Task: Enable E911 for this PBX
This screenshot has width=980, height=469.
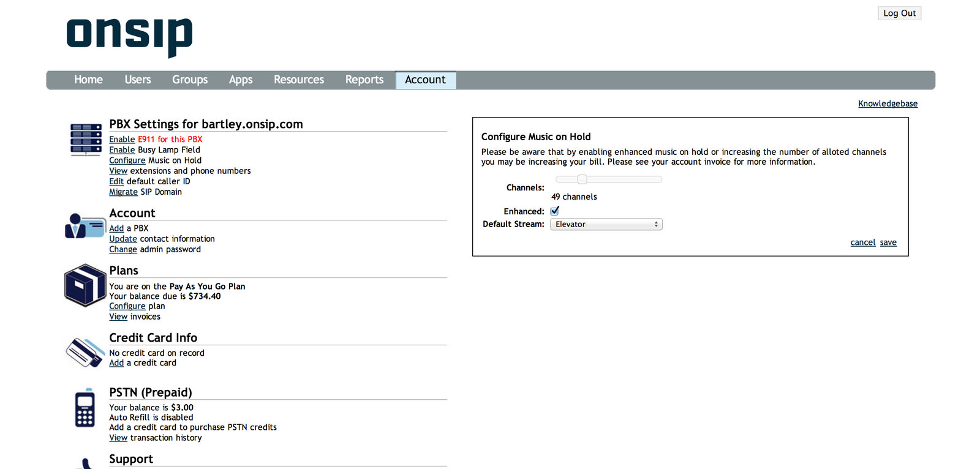Action: coord(122,140)
